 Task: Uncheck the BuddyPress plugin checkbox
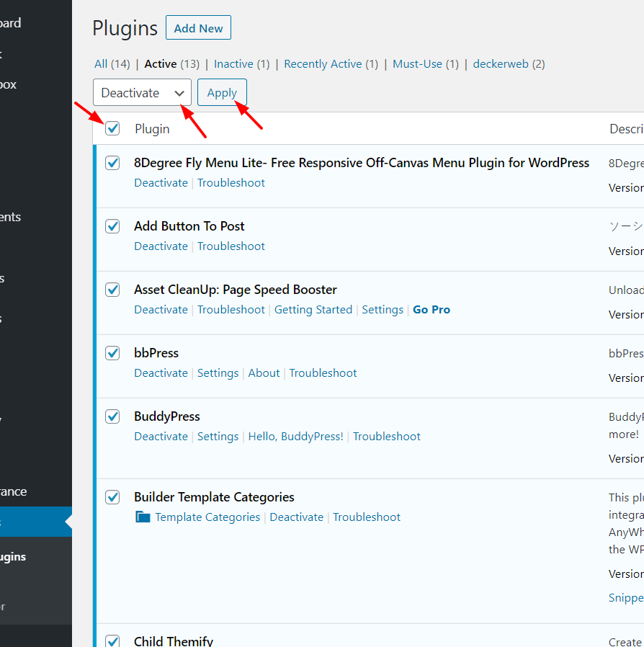point(112,416)
